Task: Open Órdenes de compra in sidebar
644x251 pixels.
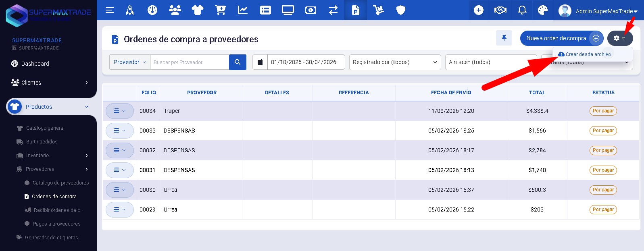Action: click(54, 197)
